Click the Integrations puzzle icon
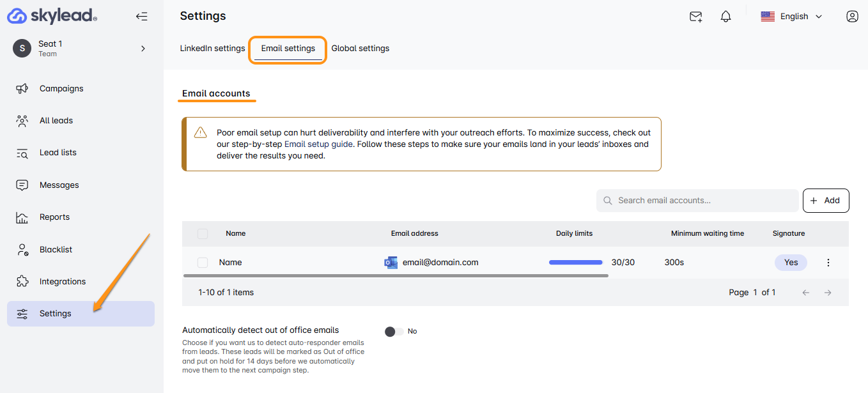The image size is (868, 393). [x=22, y=282]
